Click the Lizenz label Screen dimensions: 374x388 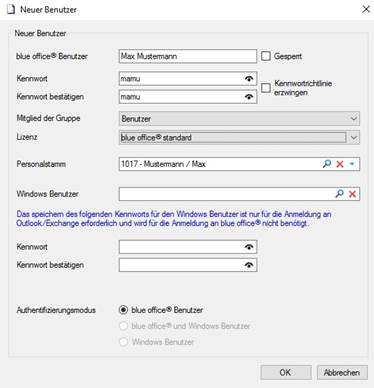tap(27, 137)
